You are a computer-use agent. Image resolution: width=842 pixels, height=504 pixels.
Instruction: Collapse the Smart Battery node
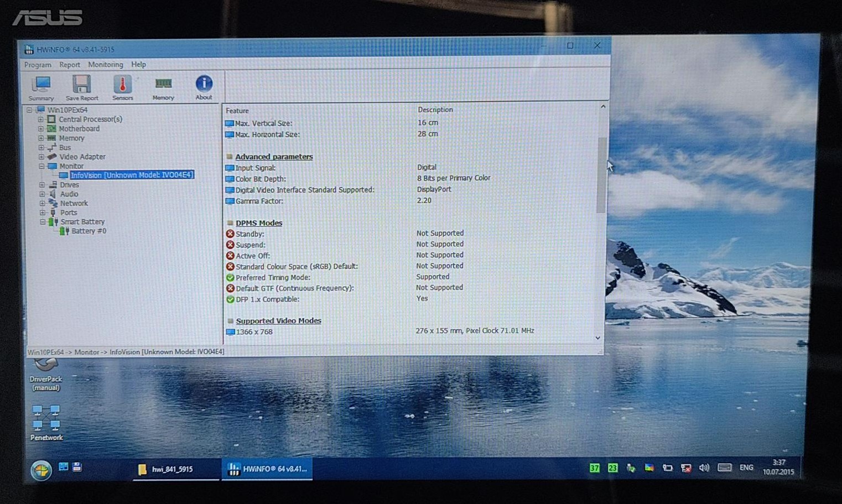[43, 222]
